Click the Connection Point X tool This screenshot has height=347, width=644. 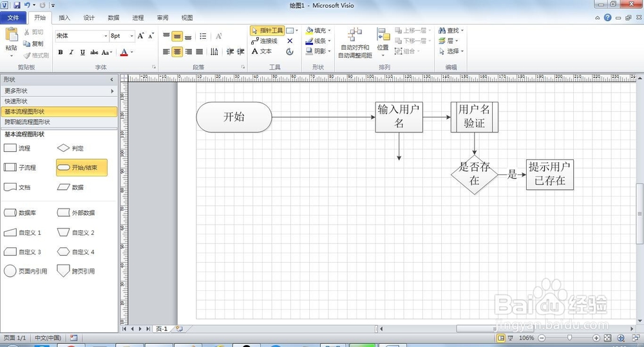pyautogui.click(x=290, y=41)
